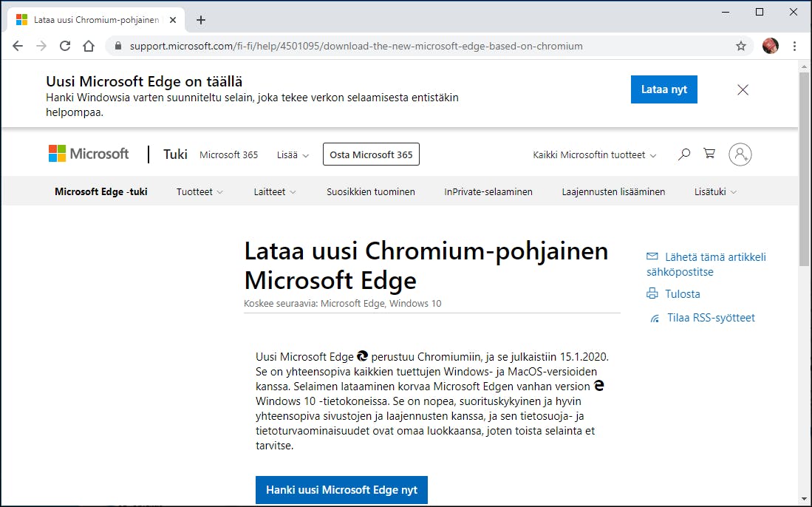This screenshot has width=812, height=507.
Task: Open the Chrome three-dot menu
Action: click(794, 46)
